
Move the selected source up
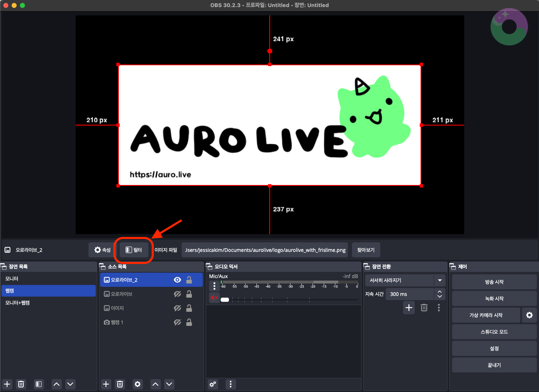[x=155, y=384]
